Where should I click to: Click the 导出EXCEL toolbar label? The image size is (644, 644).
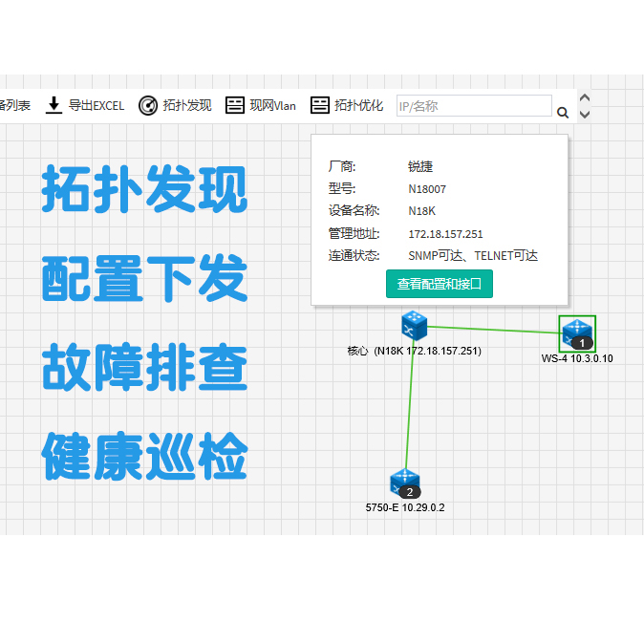pos(97,106)
